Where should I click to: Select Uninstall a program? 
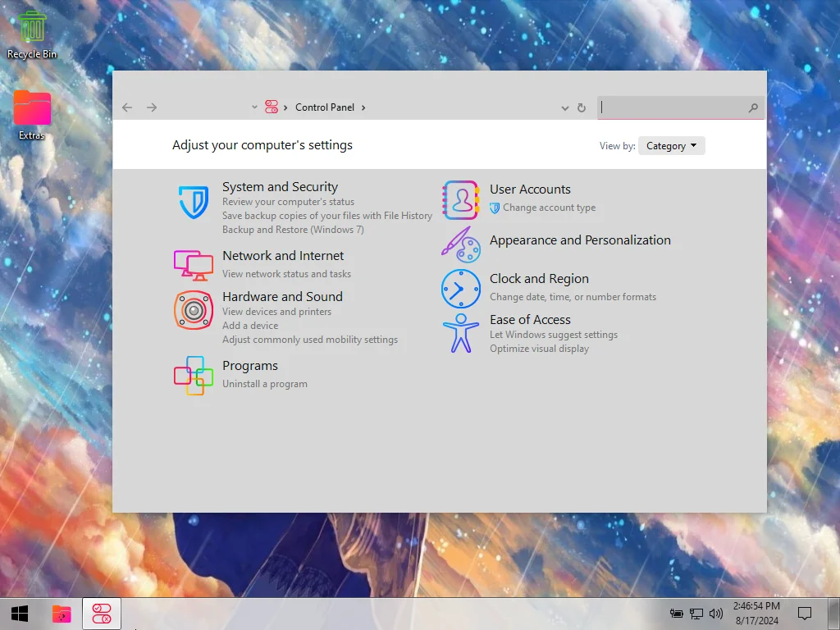pos(265,384)
